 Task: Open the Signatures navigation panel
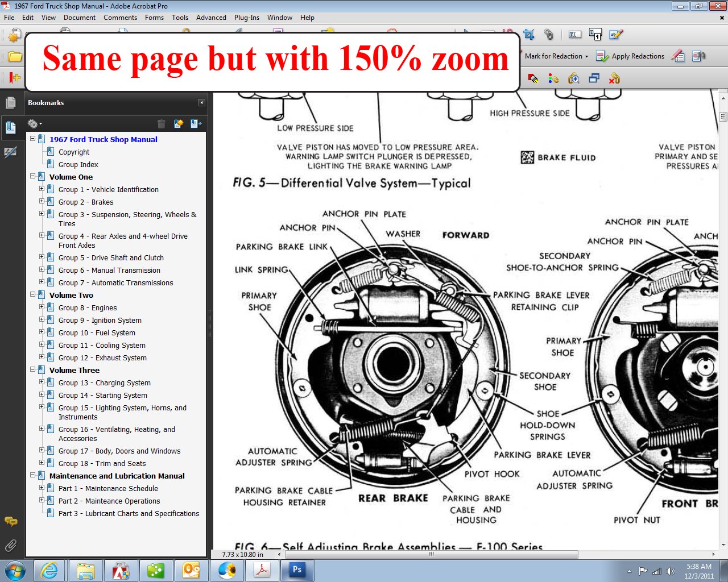pos(10,152)
